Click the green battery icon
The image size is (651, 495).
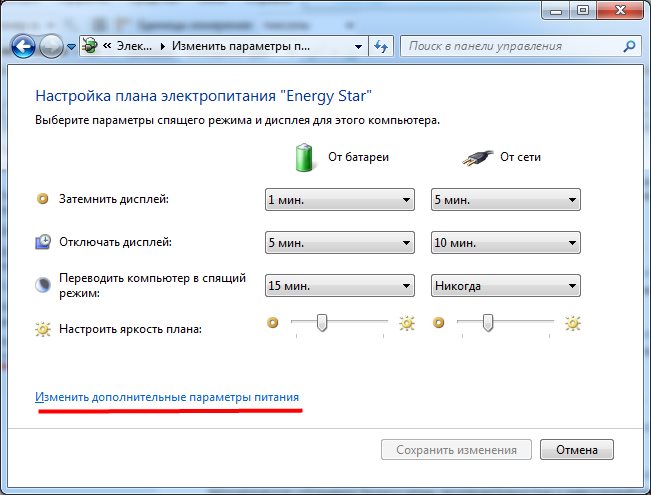[304, 157]
